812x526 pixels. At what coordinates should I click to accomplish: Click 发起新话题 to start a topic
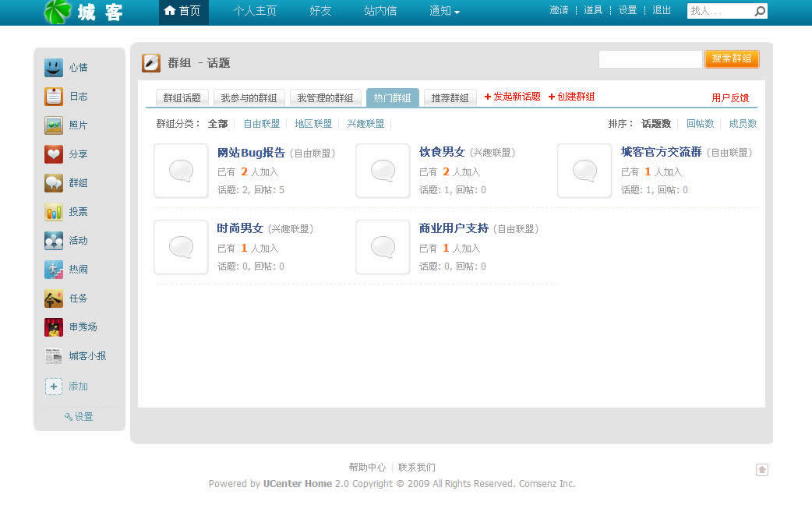point(512,97)
